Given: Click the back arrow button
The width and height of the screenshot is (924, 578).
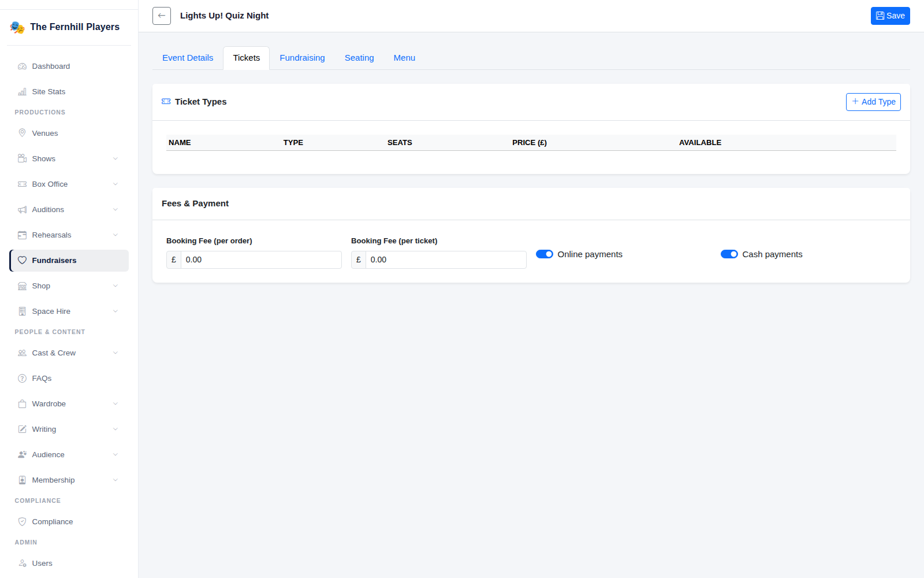Looking at the screenshot, I should (162, 16).
